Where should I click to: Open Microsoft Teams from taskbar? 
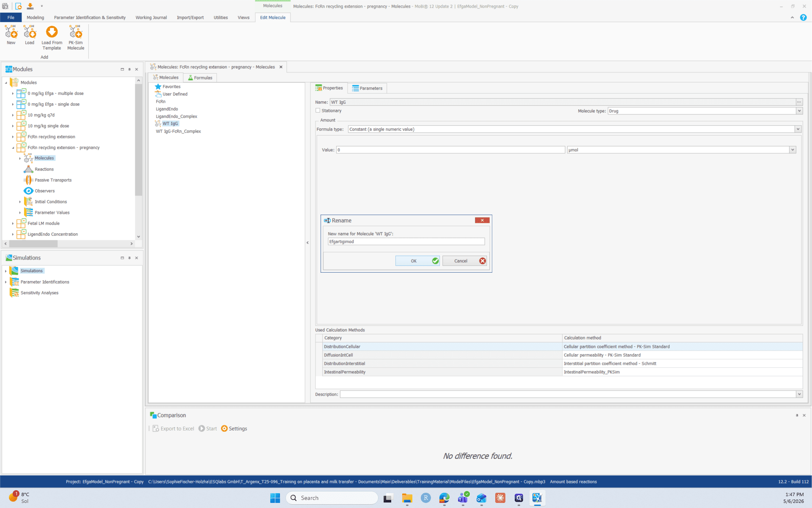[463, 498]
